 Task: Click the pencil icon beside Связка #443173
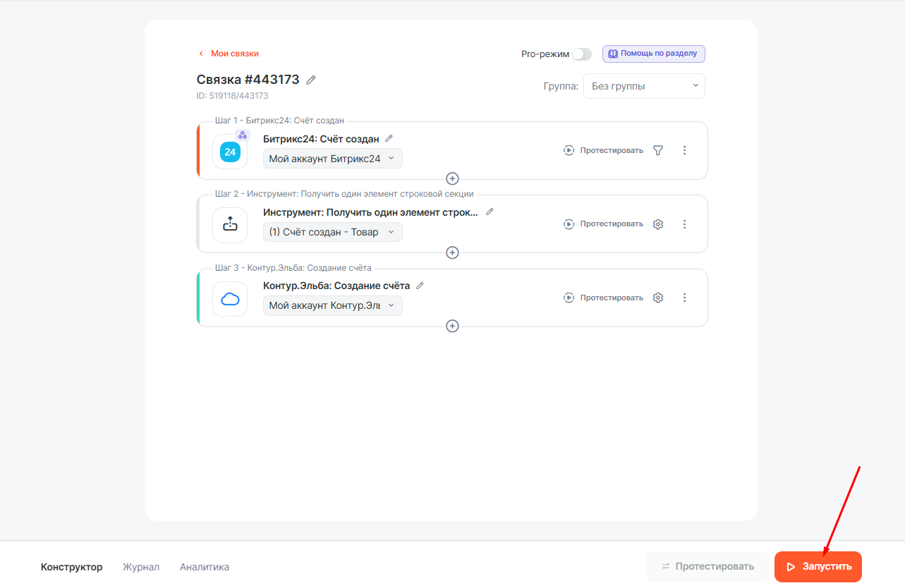(311, 80)
